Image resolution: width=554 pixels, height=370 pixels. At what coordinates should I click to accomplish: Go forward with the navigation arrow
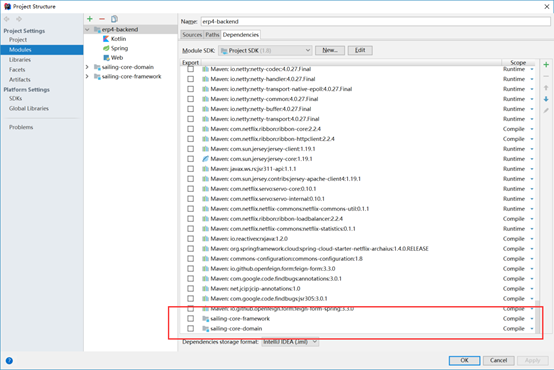point(19,19)
